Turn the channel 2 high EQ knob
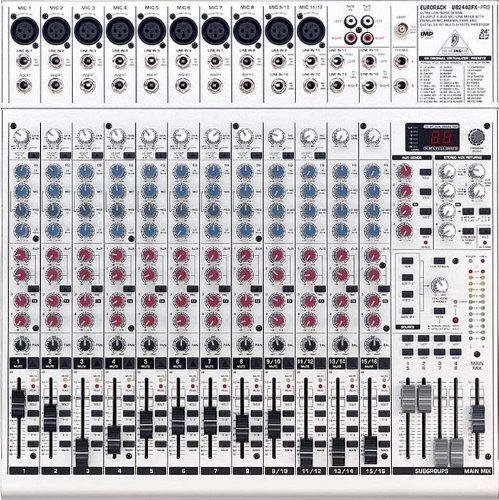The width and height of the screenshot is (499, 500). pyautogui.click(x=53, y=172)
